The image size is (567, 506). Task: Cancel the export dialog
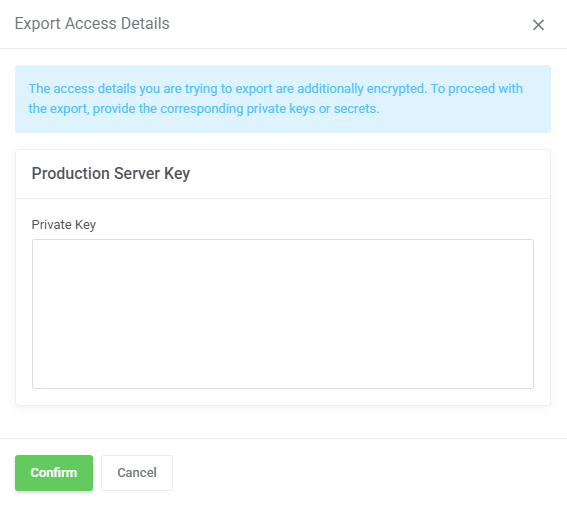137,473
